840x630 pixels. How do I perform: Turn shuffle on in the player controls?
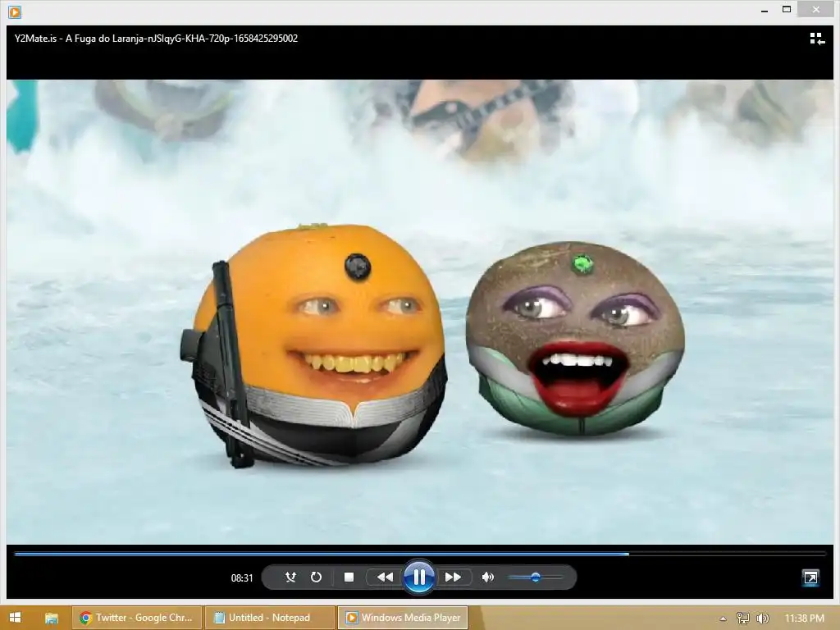290,577
